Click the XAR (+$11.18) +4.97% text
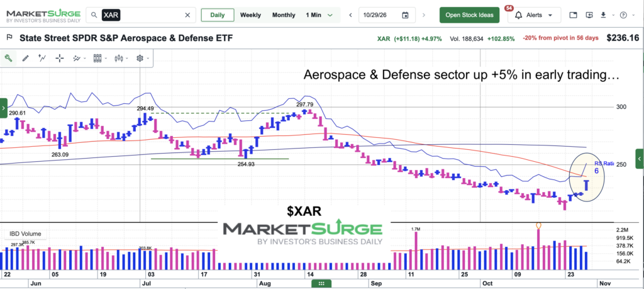644x289 pixels. pos(409,38)
